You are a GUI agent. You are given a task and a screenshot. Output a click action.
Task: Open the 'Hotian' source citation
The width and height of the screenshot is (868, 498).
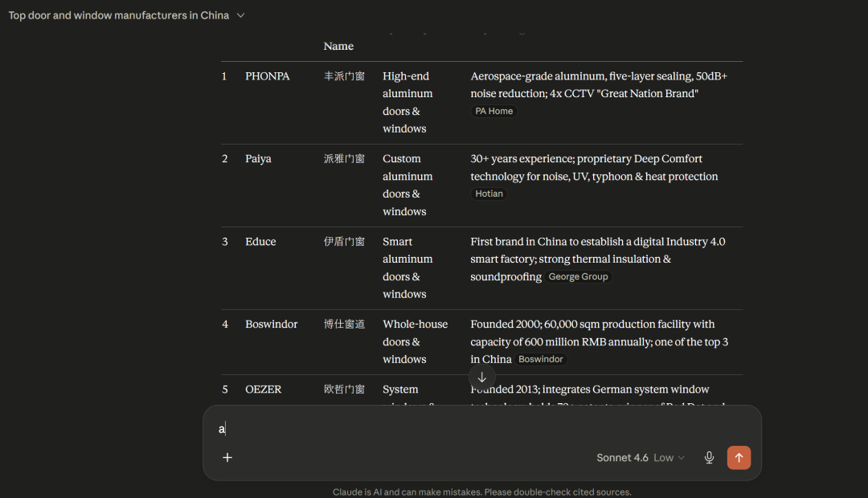(x=489, y=194)
